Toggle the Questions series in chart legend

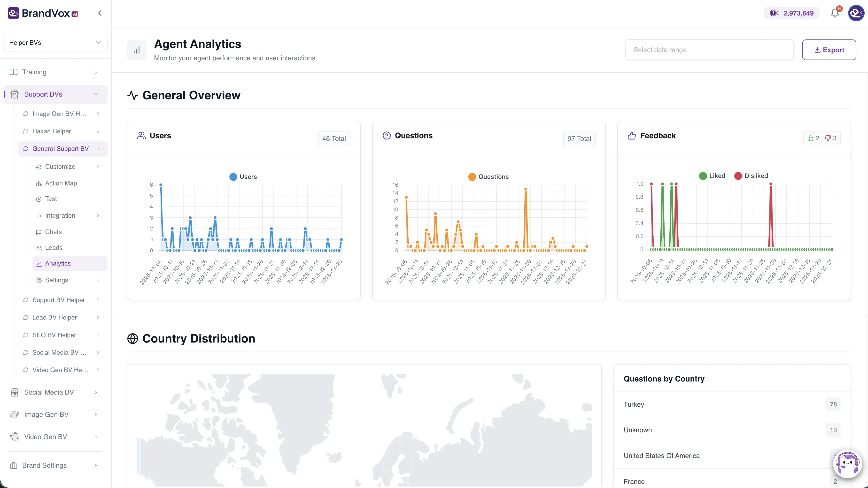[x=488, y=177]
